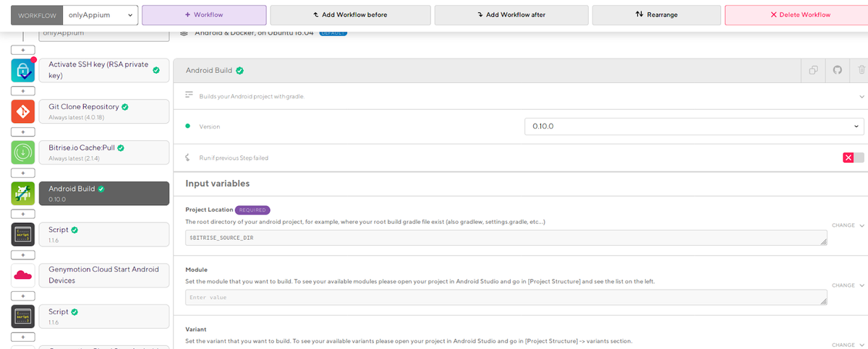Add step between Script and Genymotion Cloud Start
Viewport: 868px width, 349px height.
22,255
